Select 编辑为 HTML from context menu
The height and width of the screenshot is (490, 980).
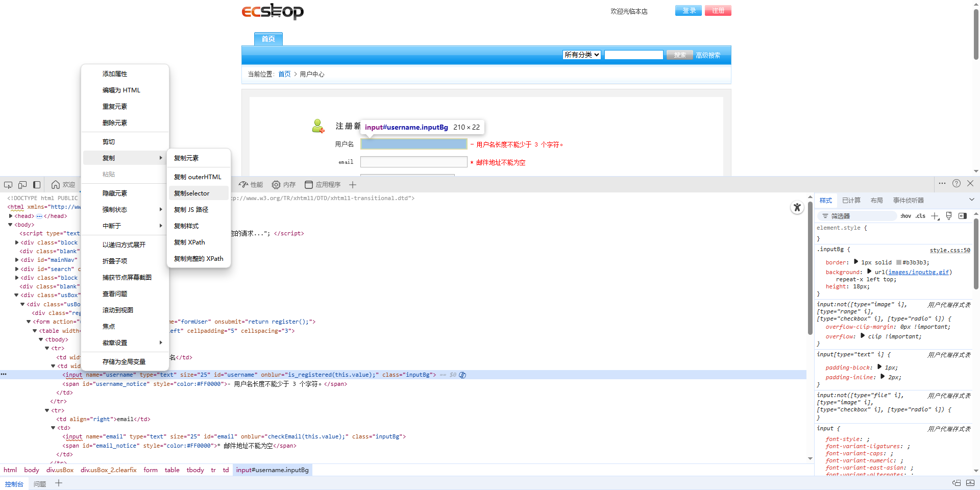(x=125, y=90)
